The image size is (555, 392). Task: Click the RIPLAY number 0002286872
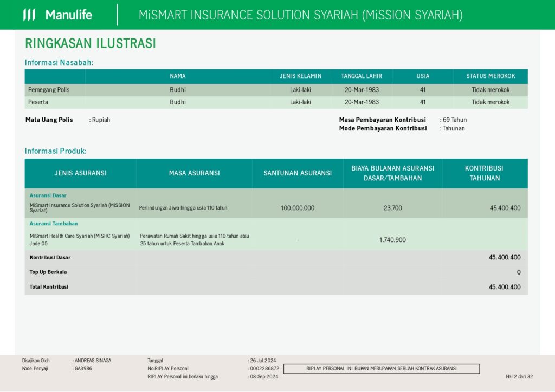point(264,368)
